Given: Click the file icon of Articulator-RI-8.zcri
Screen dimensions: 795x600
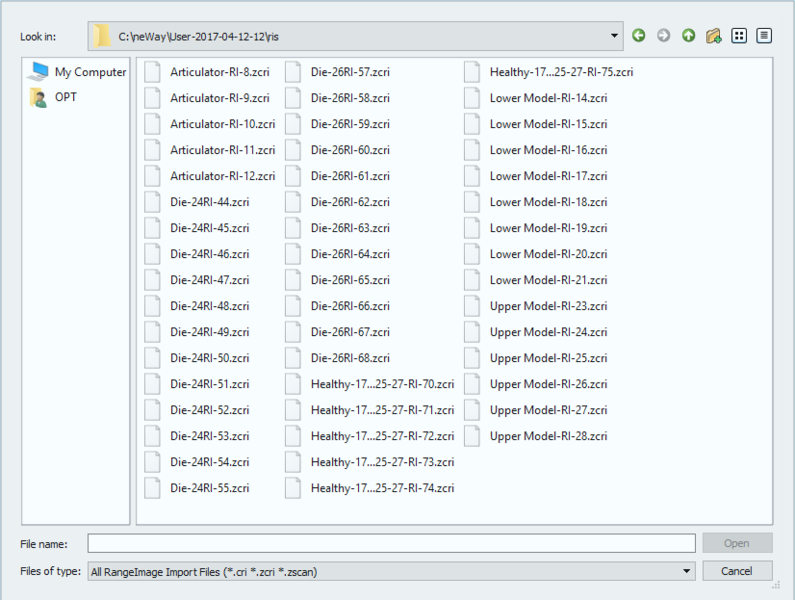Looking at the screenshot, I should (x=152, y=72).
